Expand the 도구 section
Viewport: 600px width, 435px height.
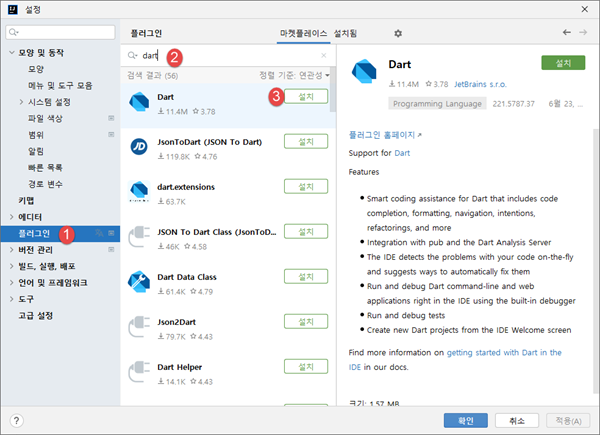tap(11, 299)
